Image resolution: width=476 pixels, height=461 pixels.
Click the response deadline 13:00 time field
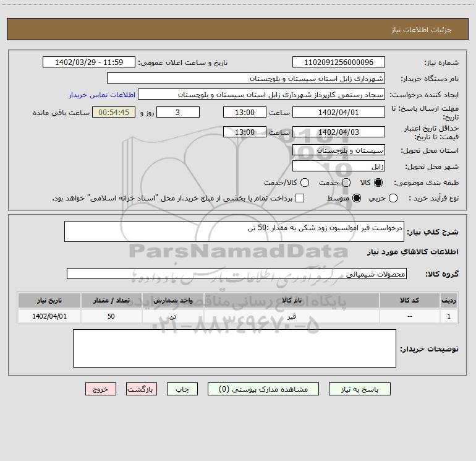pyautogui.click(x=245, y=112)
